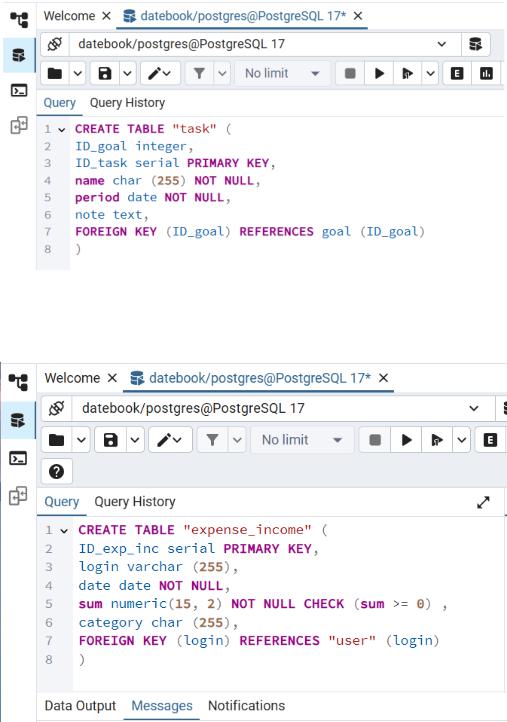Click Open File folder icon in expense_income window
This screenshot has height=722, width=507.
(57, 440)
